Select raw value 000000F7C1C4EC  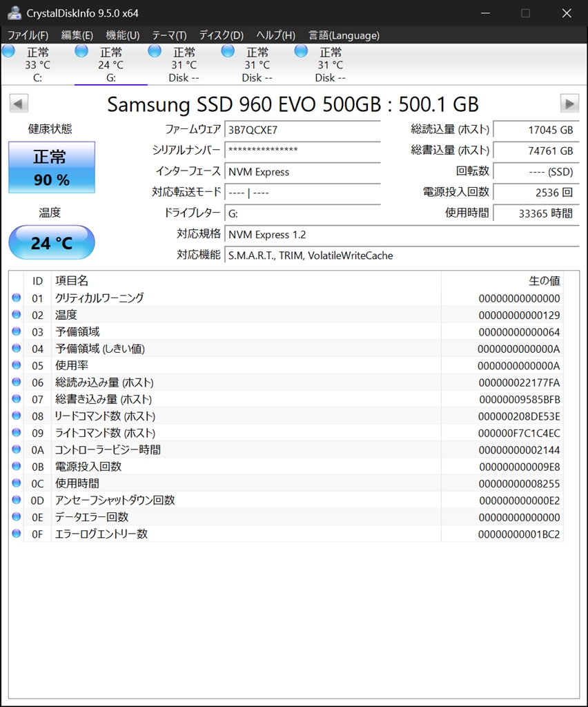[519, 434]
